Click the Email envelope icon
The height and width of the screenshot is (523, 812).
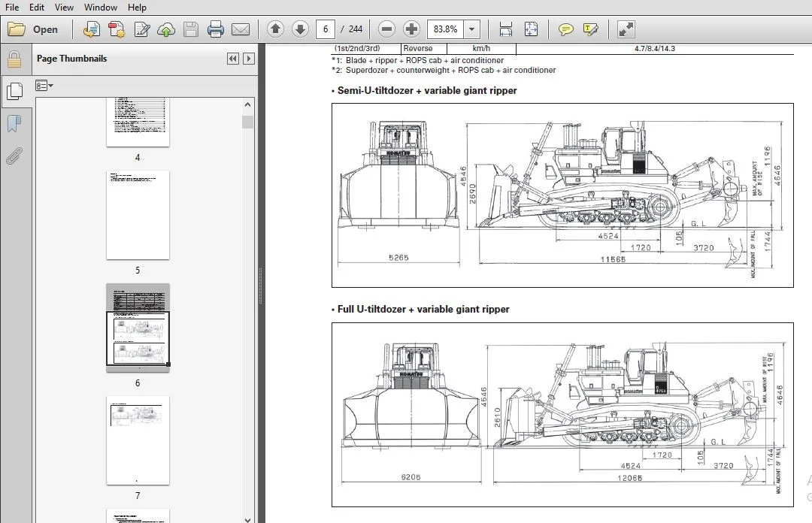pos(241,29)
